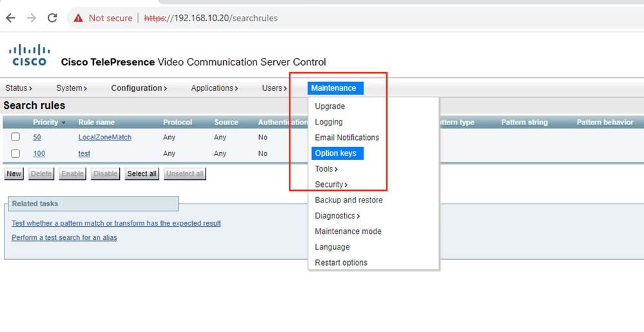Click the New button
Image resolution: width=644 pixels, height=332 pixels.
point(14,174)
